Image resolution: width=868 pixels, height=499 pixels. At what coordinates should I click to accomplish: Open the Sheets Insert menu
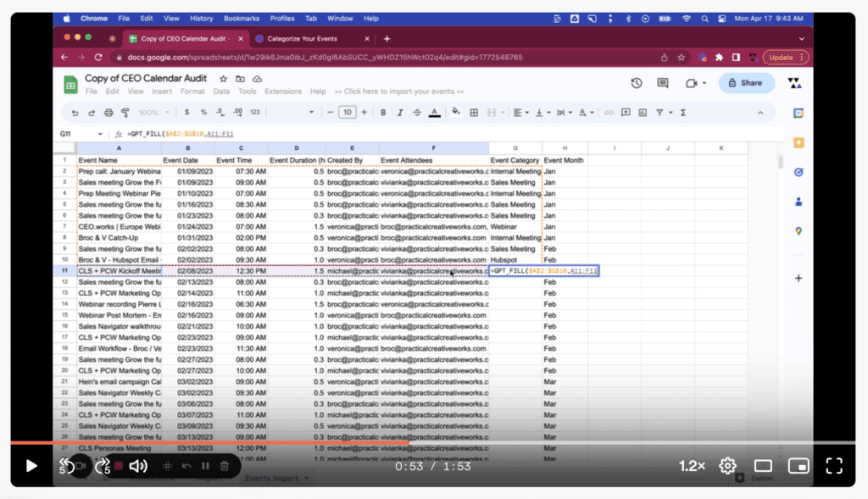[162, 91]
